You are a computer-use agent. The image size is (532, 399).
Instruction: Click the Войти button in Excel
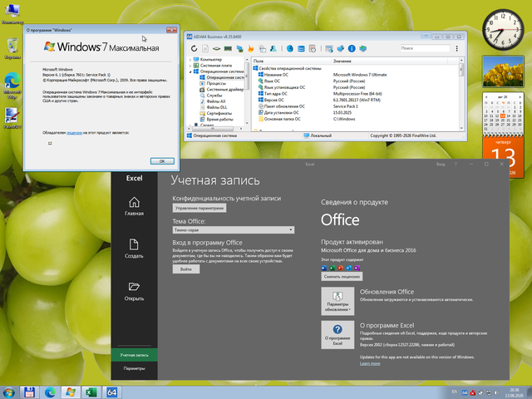186,269
